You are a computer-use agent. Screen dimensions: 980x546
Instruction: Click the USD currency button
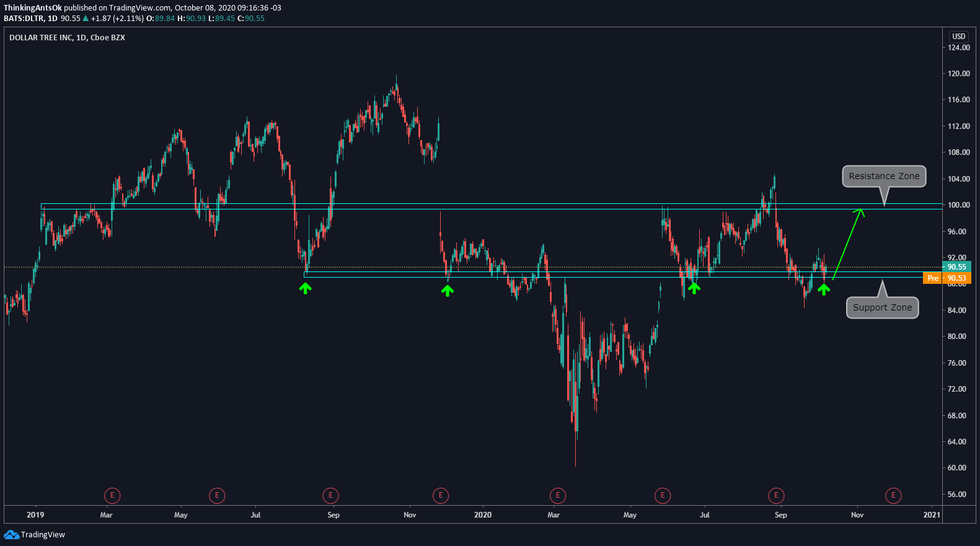coord(959,37)
